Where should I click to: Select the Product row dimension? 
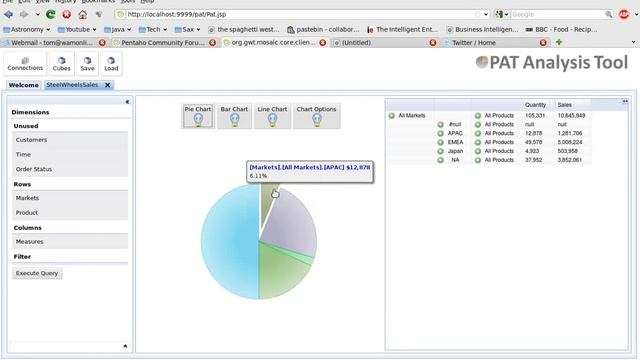pyautogui.click(x=70, y=213)
